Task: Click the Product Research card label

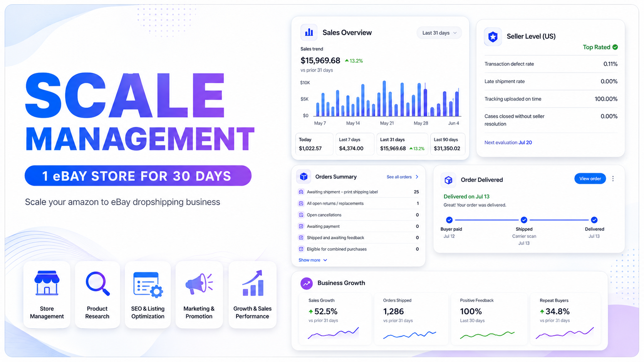Action: tap(97, 313)
